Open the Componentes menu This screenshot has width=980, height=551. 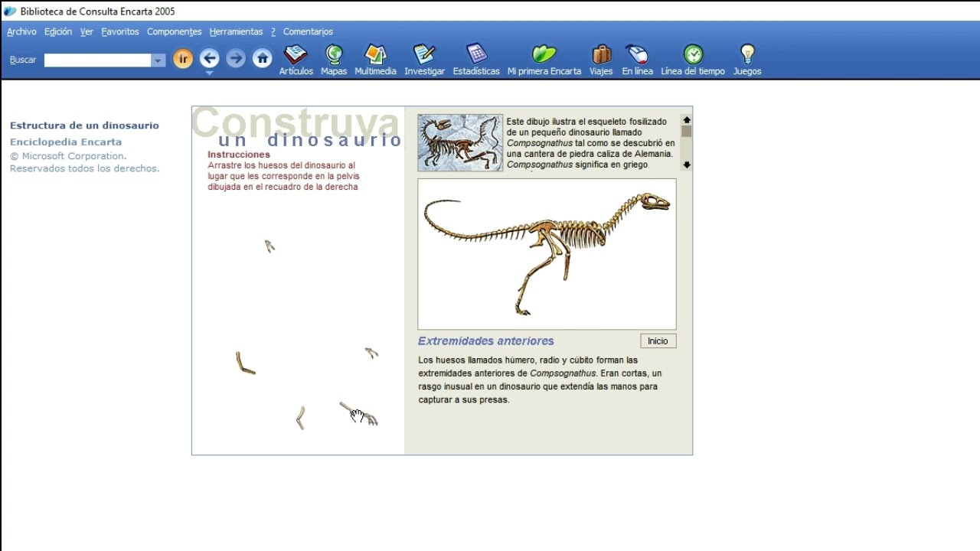pos(175,31)
